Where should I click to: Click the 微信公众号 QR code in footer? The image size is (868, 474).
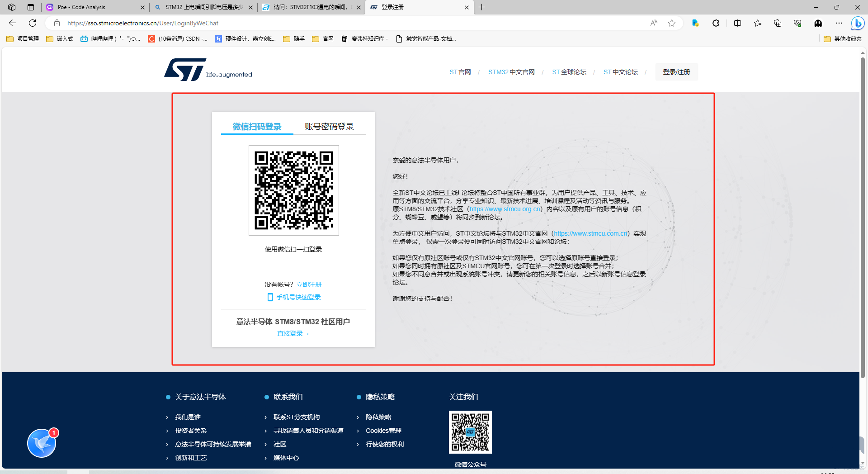pyautogui.click(x=470, y=432)
